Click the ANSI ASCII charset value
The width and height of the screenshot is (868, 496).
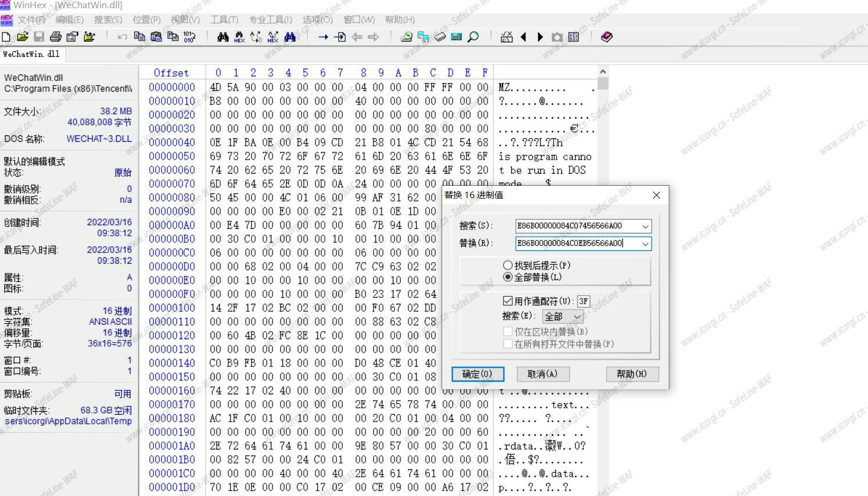tap(110, 322)
